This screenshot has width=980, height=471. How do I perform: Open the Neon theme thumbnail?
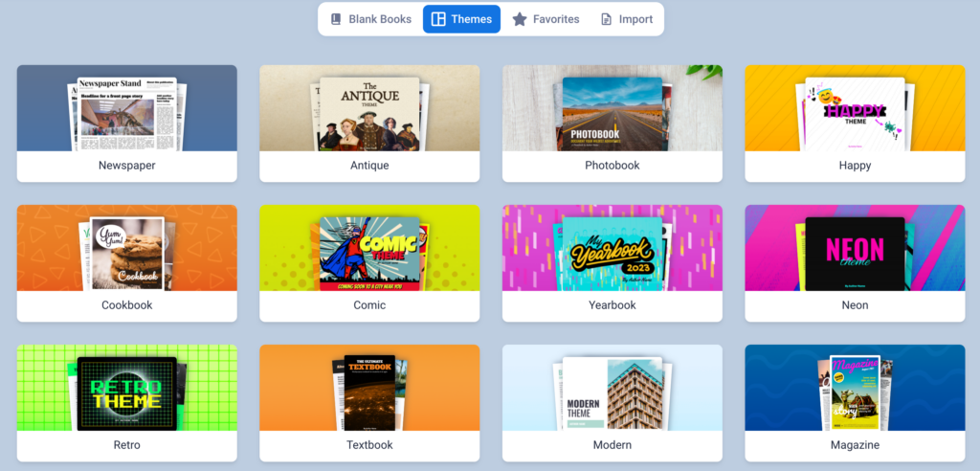point(855,248)
